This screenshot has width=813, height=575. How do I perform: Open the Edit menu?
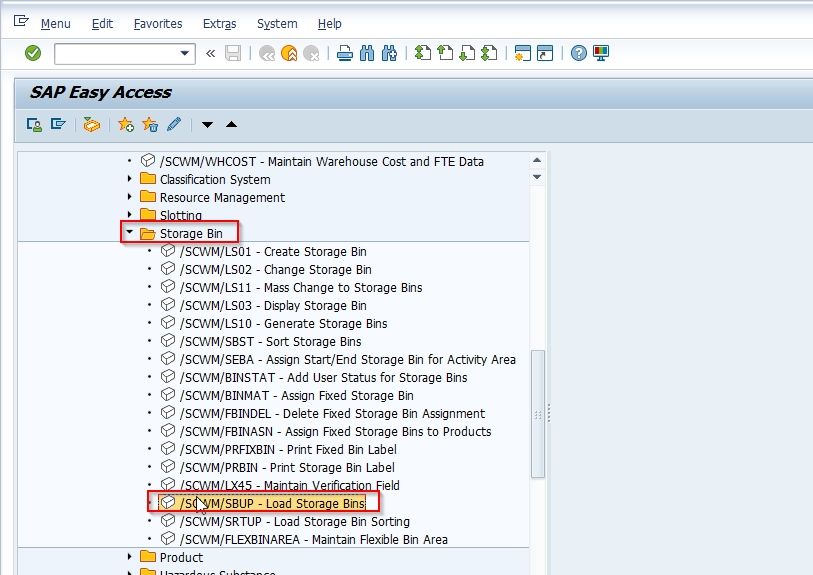(102, 24)
